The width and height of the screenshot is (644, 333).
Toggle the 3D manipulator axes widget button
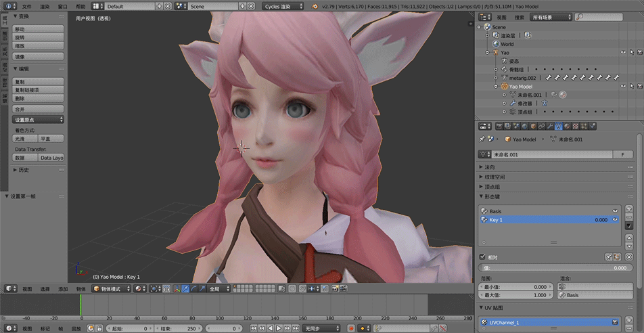(176, 288)
